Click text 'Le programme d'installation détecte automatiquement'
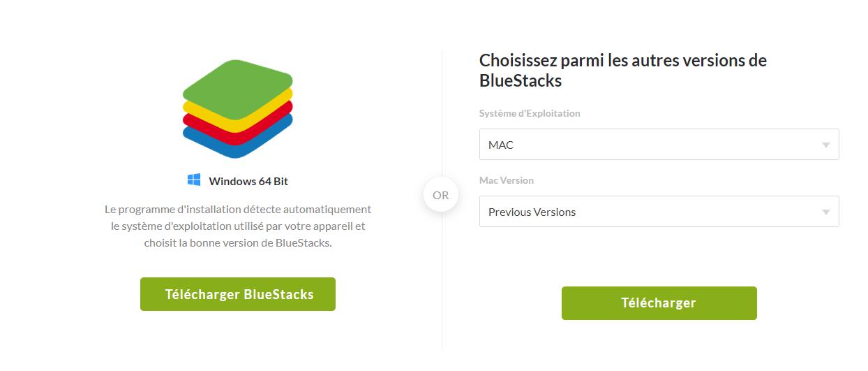The height and width of the screenshot is (371, 868). coord(238,209)
